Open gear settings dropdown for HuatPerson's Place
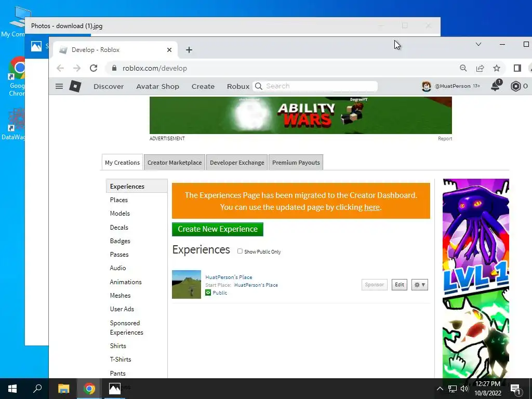The image size is (532, 399). (x=420, y=285)
